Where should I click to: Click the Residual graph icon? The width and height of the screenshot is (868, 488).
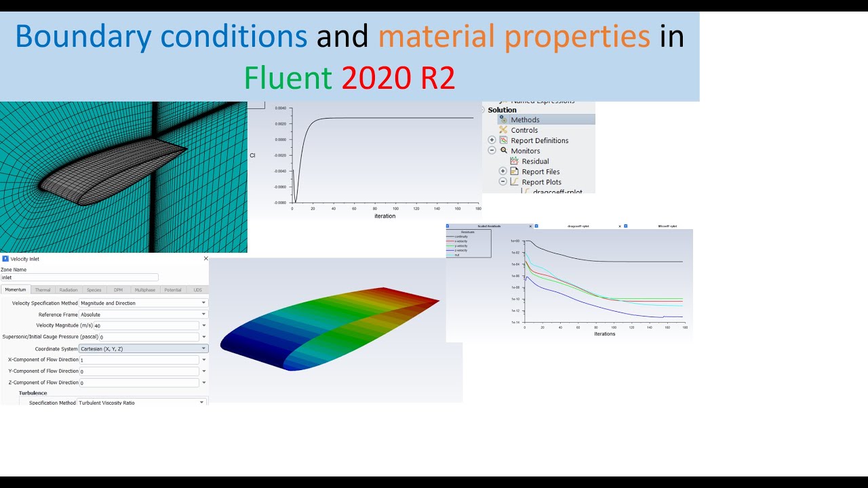point(514,161)
